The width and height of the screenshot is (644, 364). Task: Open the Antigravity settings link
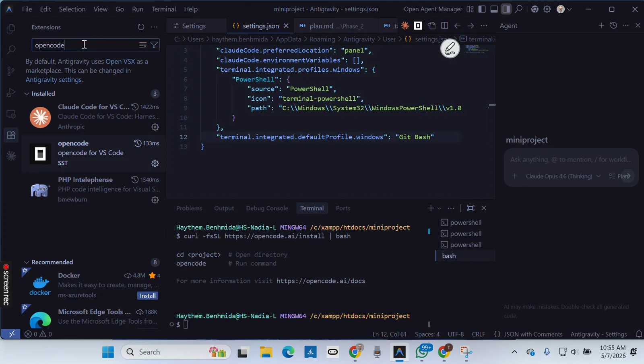click(54, 80)
